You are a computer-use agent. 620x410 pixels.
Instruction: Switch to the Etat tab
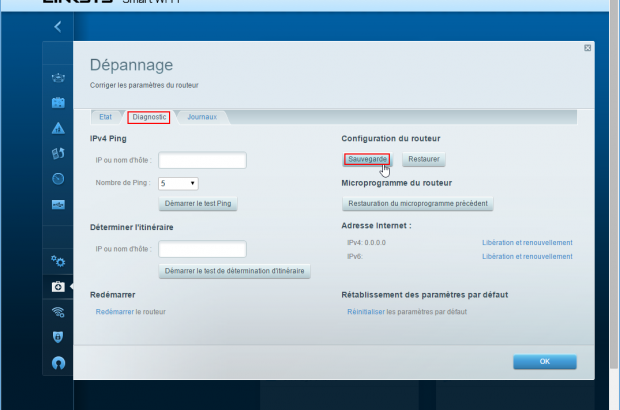pos(105,117)
